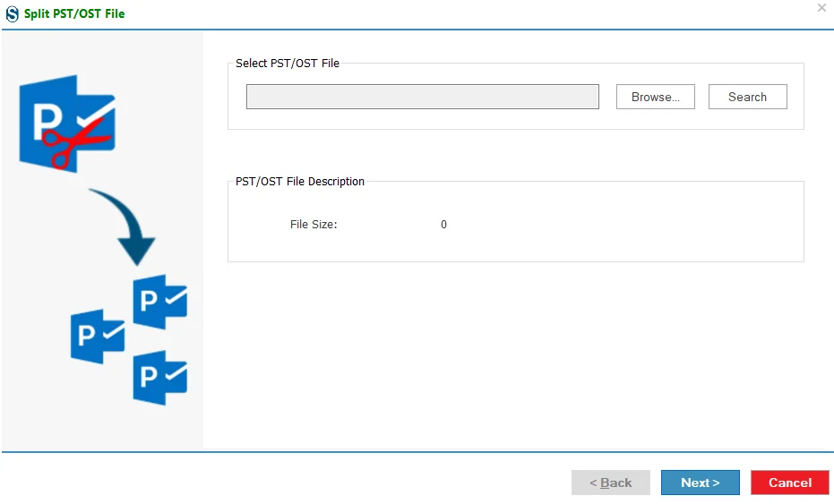834x504 pixels.
Task: Focus the PST/OST file path field
Action: (422, 97)
